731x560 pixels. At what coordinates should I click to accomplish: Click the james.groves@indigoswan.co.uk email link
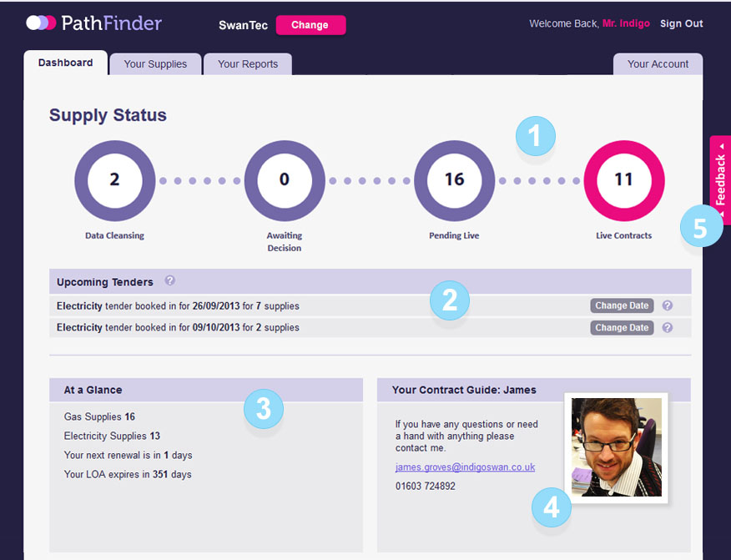465,467
